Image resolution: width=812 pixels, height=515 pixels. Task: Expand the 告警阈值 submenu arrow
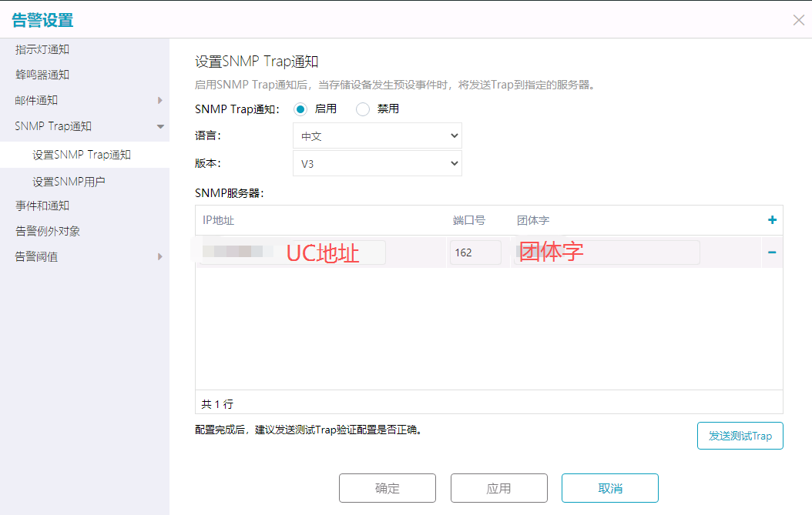[x=160, y=256]
